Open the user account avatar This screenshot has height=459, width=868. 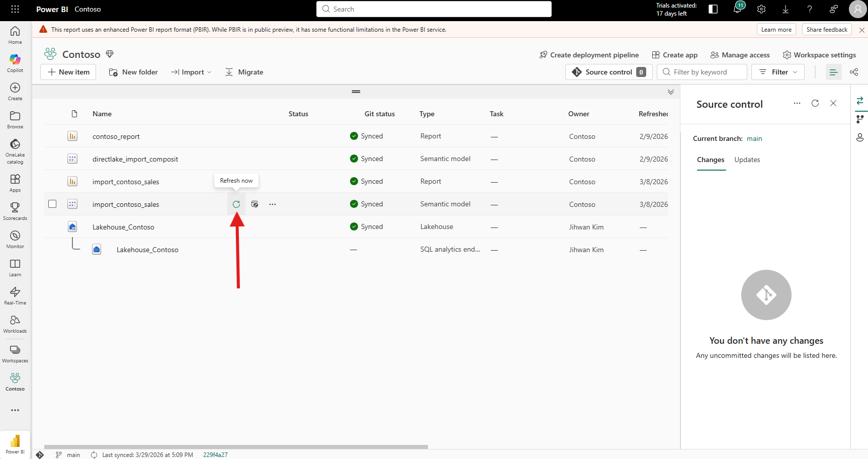(x=858, y=9)
